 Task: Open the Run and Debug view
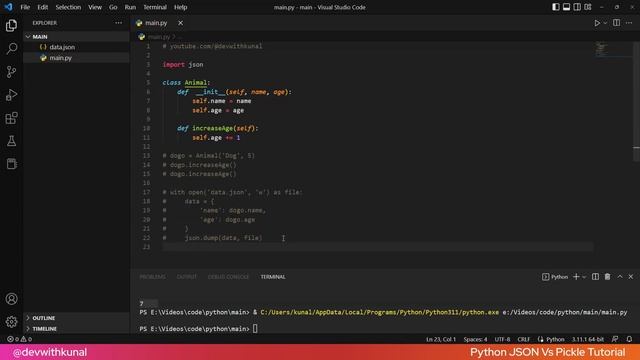(x=11, y=95)
